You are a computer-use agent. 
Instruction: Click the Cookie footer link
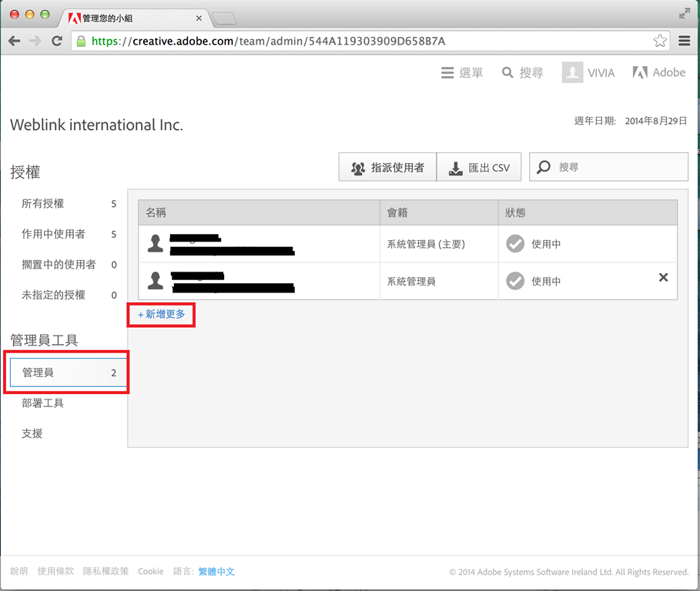click(150, 571)
